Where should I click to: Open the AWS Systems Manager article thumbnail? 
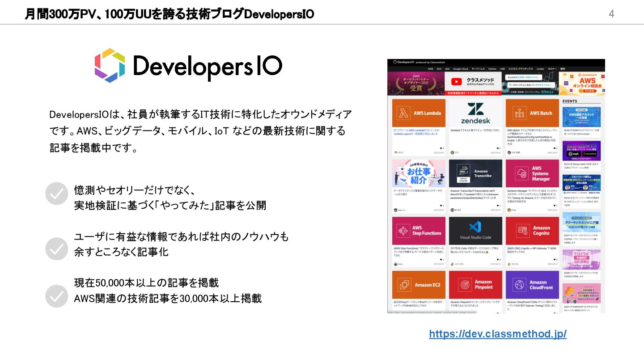[x=532, y=173]
